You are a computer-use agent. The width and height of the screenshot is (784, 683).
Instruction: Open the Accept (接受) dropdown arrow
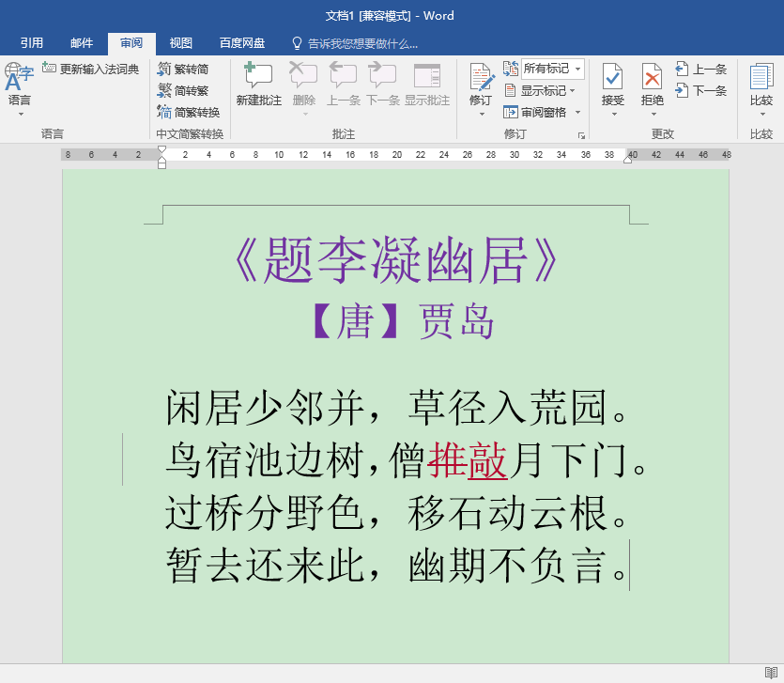tap(614, 115)
